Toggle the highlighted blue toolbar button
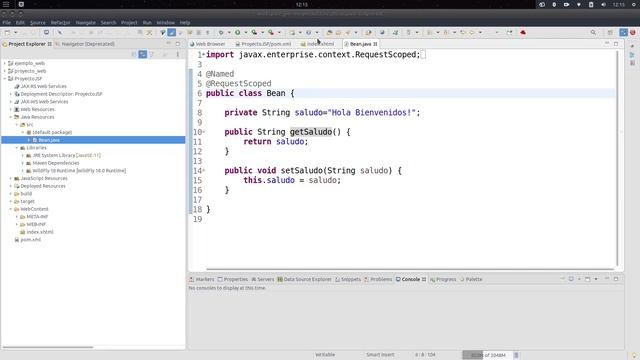640x360 pixels. 172,32
